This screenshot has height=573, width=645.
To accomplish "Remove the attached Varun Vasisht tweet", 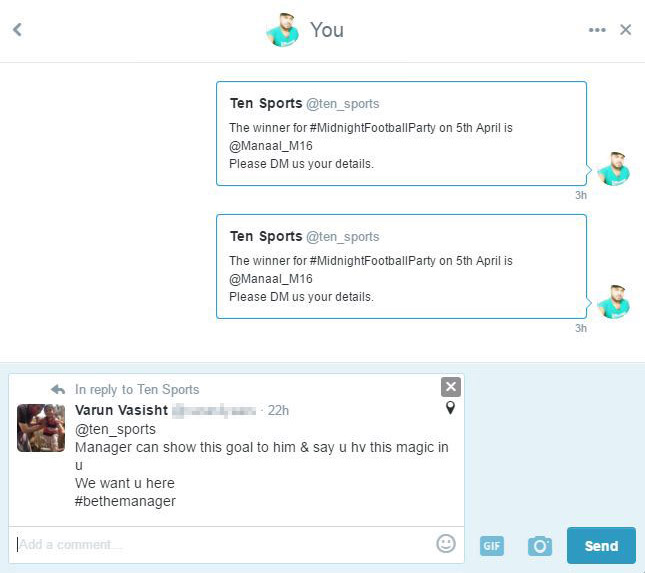I will coord(451,387).
